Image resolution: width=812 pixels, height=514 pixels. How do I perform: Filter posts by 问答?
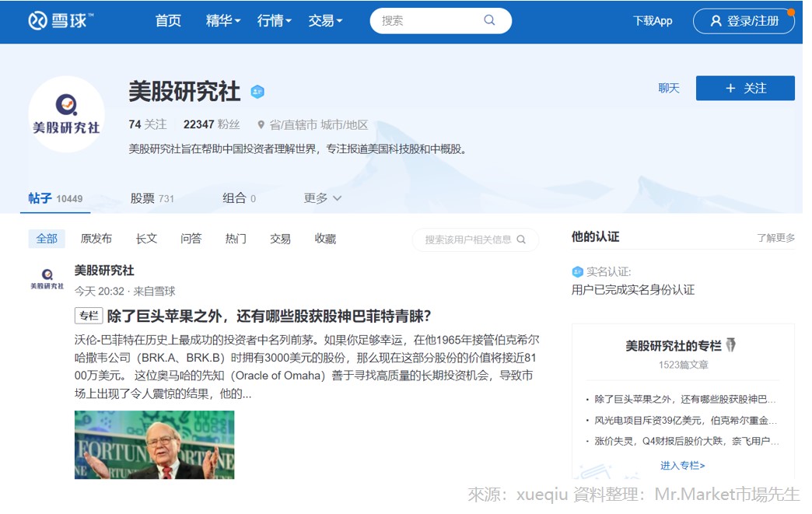pos(191,239)
